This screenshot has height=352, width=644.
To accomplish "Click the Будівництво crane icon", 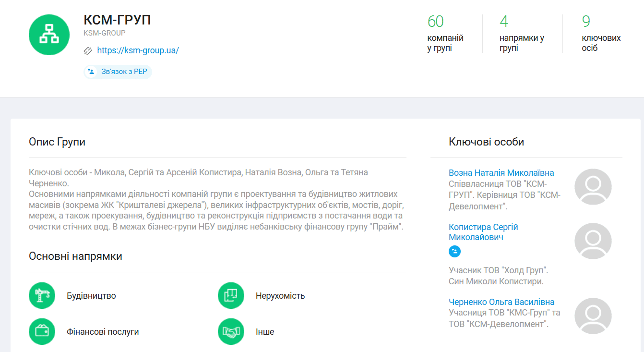I will (x=42, y=295).
